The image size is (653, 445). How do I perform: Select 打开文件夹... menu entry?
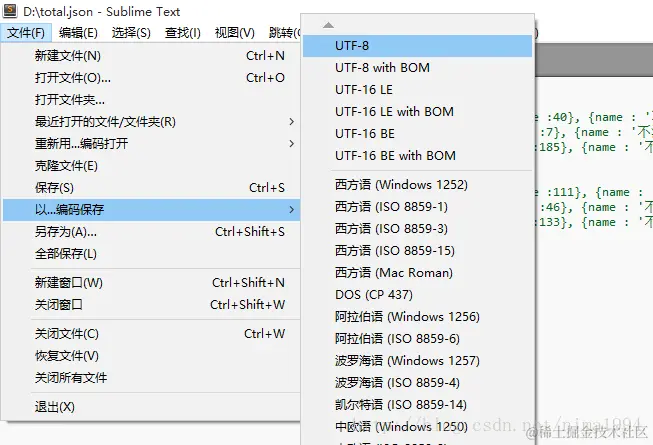click(151, 99)
